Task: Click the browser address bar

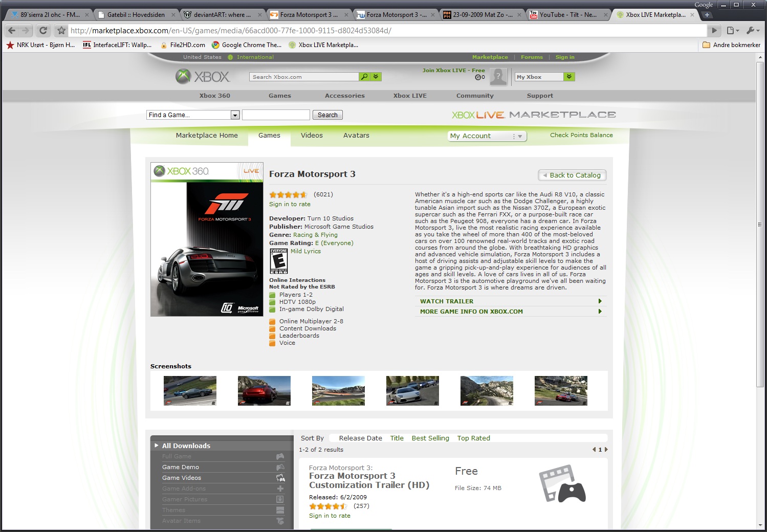Action: coord(388,30)
